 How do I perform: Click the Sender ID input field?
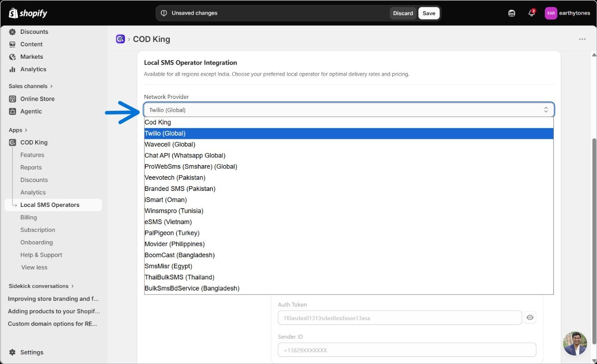click(407, 350)
